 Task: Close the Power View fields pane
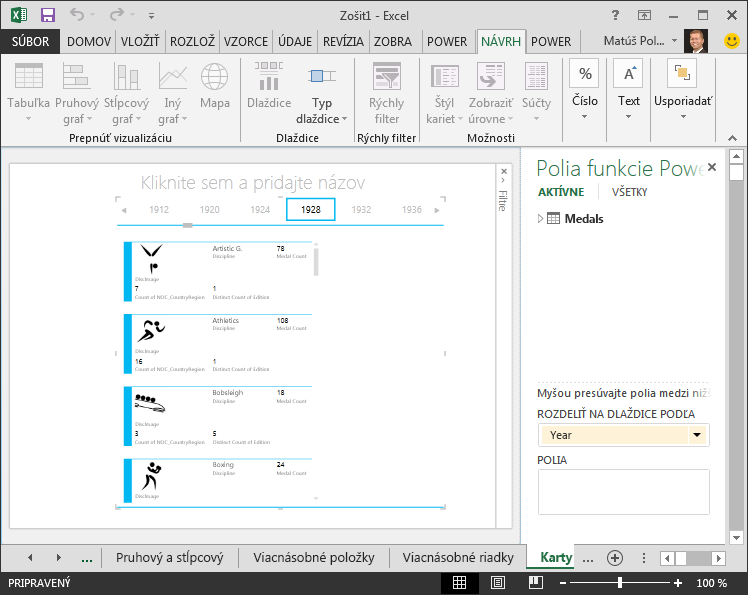(712, 167)
